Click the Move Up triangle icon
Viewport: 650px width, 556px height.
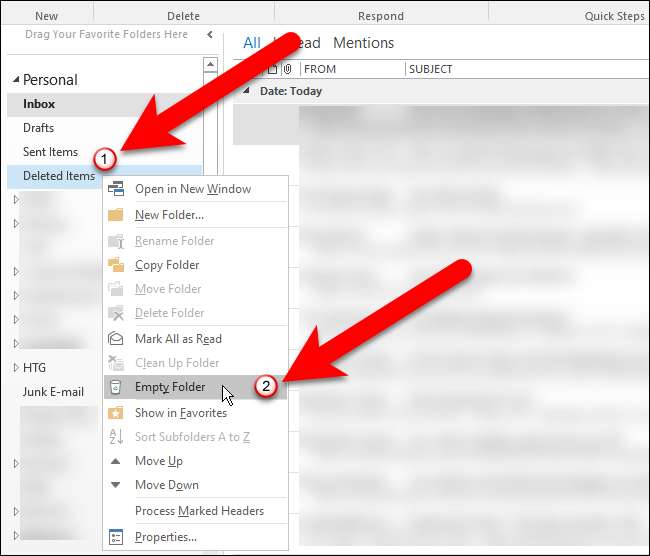pyautogui.click(x=116, y=461)
